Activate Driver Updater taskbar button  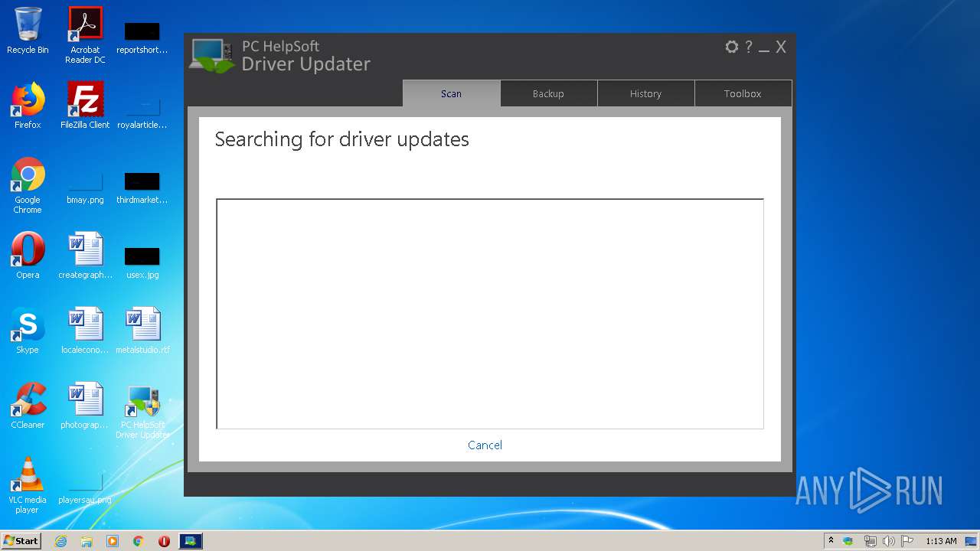(x=191, y=541)
